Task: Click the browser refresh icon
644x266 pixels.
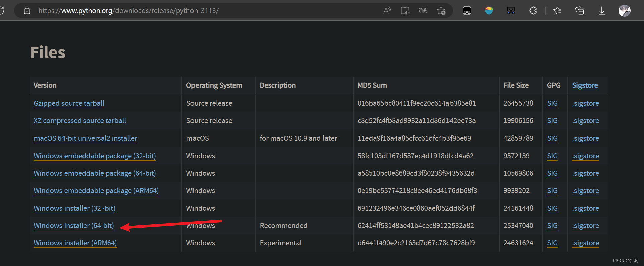Action: (x=2, y=10)
